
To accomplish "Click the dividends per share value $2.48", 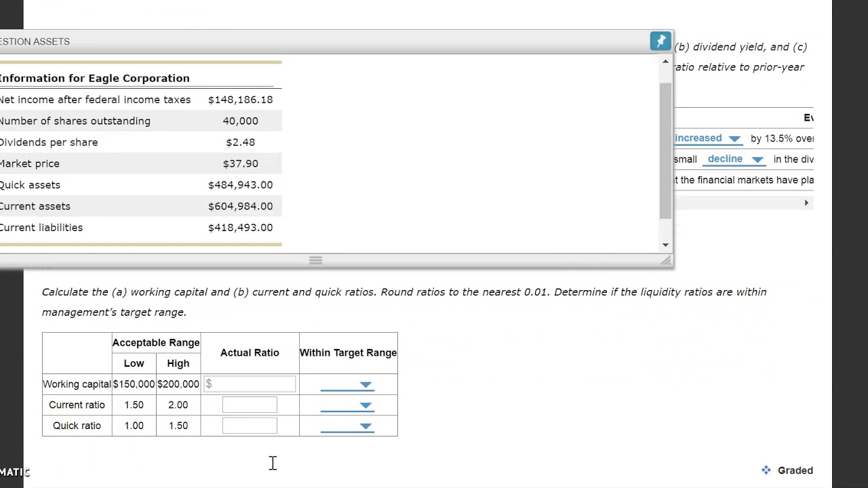I will coord(240,142).
